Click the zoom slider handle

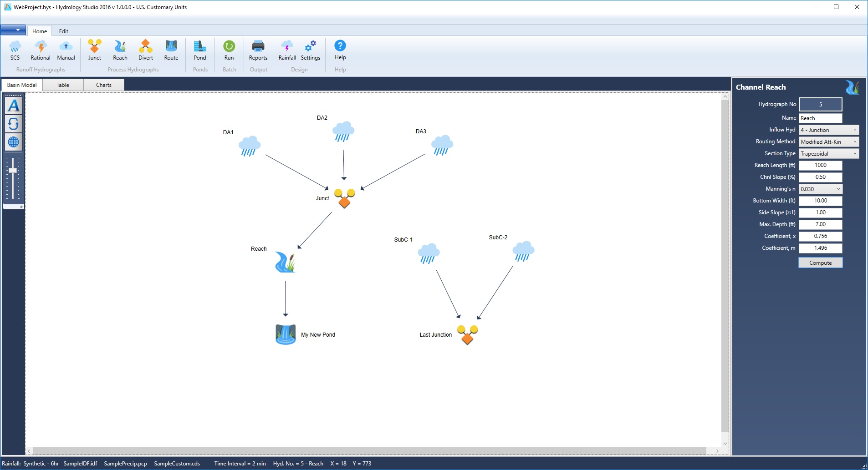point(13,170)
